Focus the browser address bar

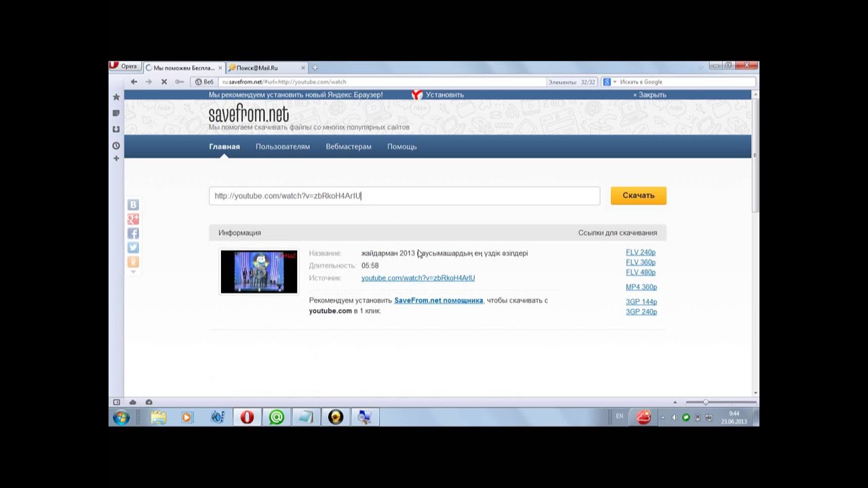pos(383,82)
